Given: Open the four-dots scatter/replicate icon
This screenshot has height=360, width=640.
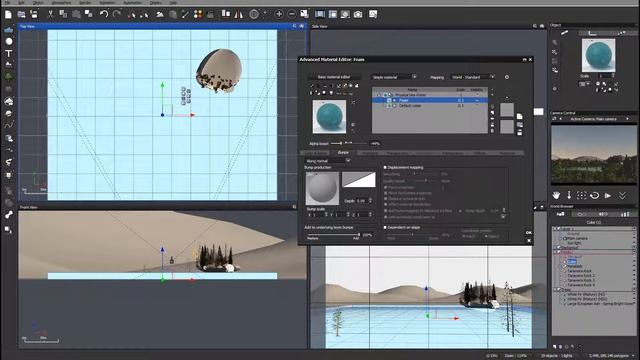Looking at the screenshot, I should tap(198, 14).
